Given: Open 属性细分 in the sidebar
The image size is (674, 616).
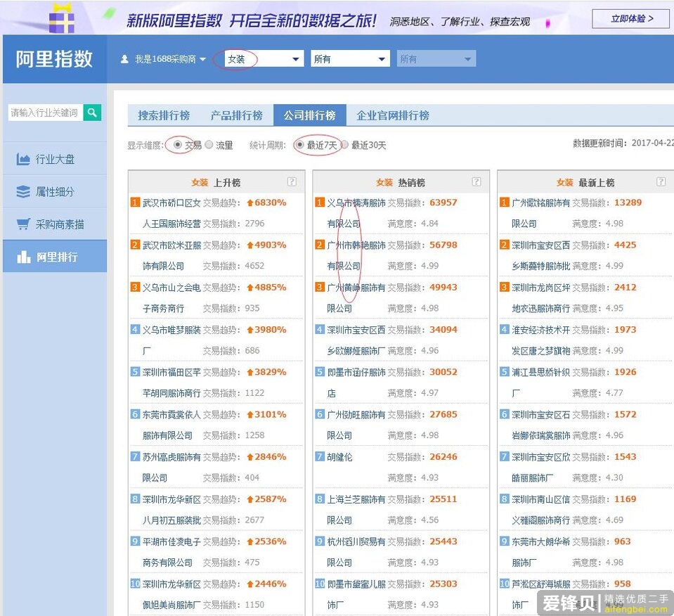Looking at the screenshot, I should pos(55,191).
